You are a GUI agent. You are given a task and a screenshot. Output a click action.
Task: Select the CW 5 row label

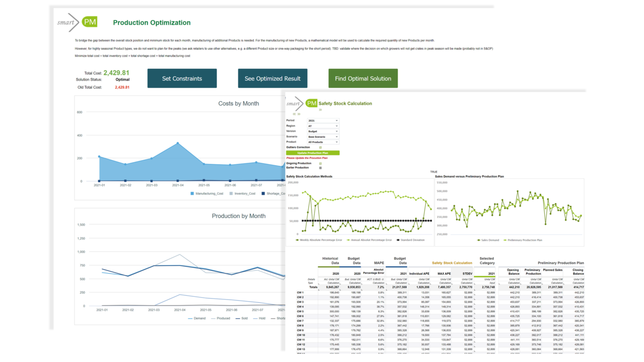pos(300,311)
